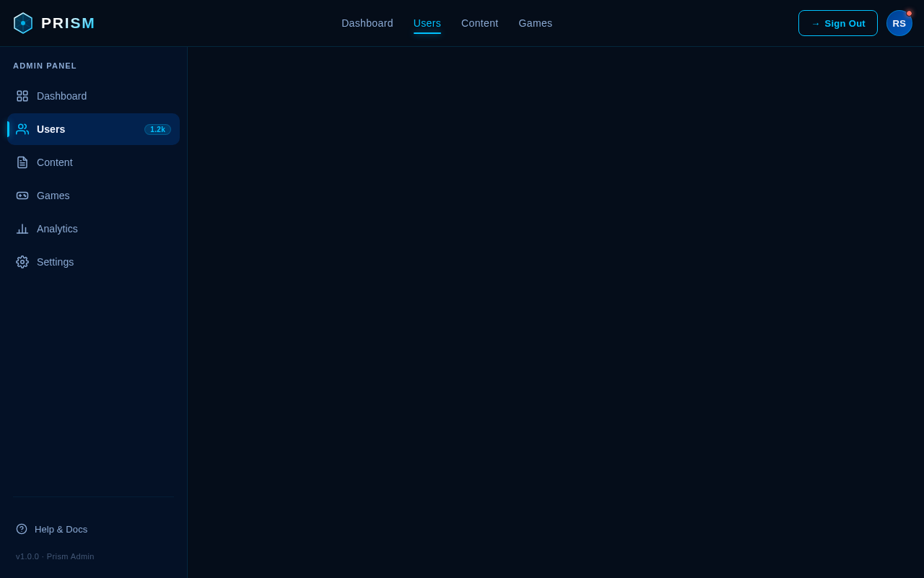Click the Users people icon in sidebar
Viewport: 924px width, 578px height.
[22, 129]
